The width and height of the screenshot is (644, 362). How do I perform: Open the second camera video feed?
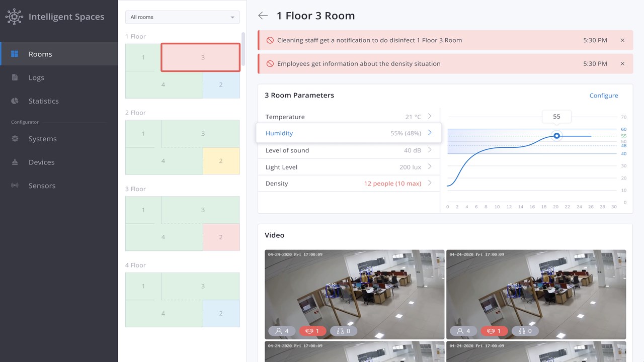(x=536, y=294)
